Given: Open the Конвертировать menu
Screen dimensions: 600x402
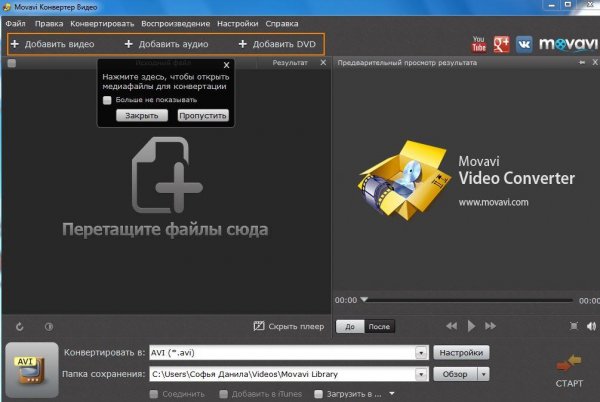Looking at the screenshot, I should pos(102,24).
